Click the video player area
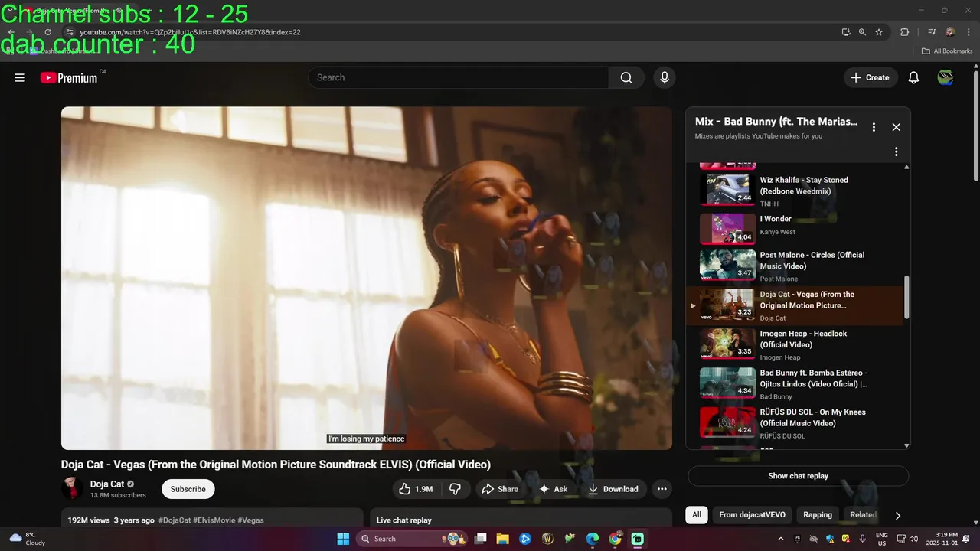 (367, 278)
